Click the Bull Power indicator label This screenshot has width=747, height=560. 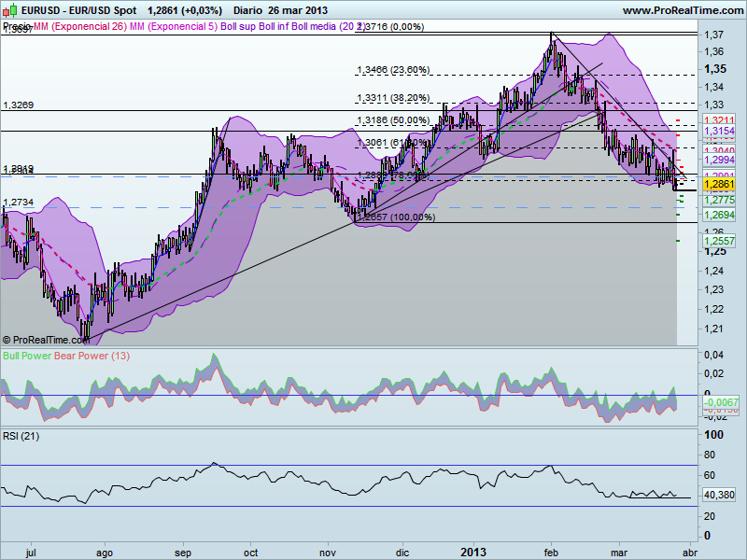28,357
